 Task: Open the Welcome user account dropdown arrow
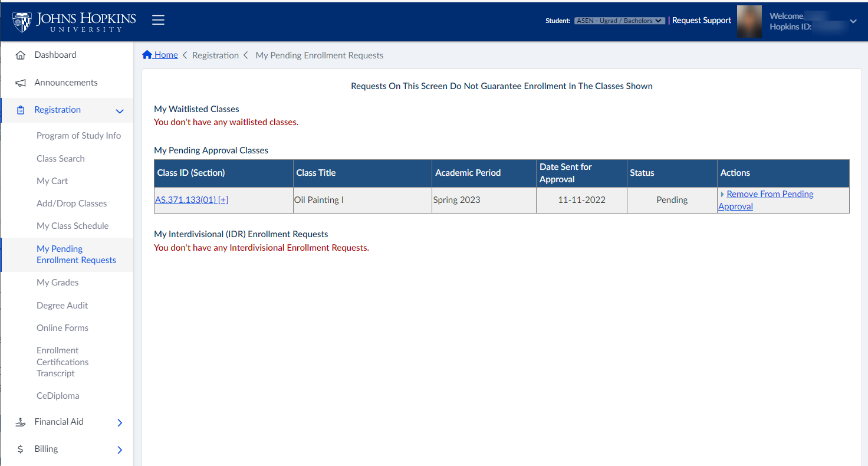click(853, 21)
